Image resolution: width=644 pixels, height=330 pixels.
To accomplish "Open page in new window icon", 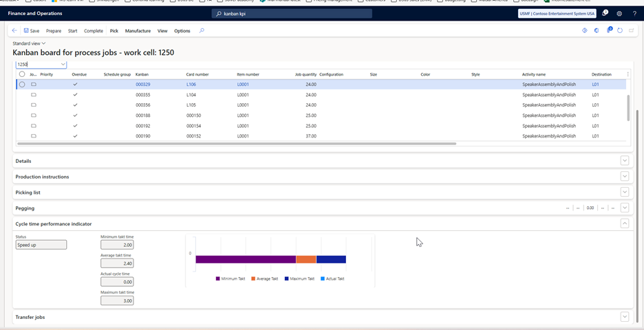I will coord(631,31).
